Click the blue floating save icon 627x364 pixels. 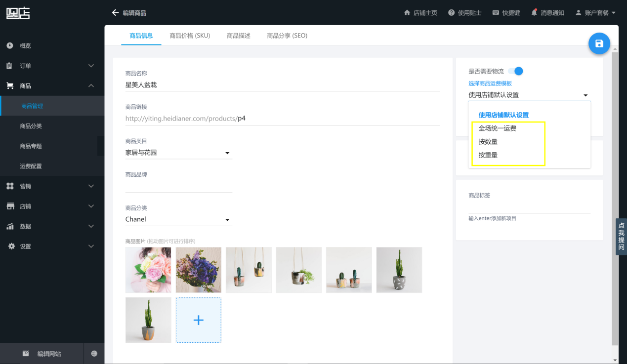pos(599,43)
